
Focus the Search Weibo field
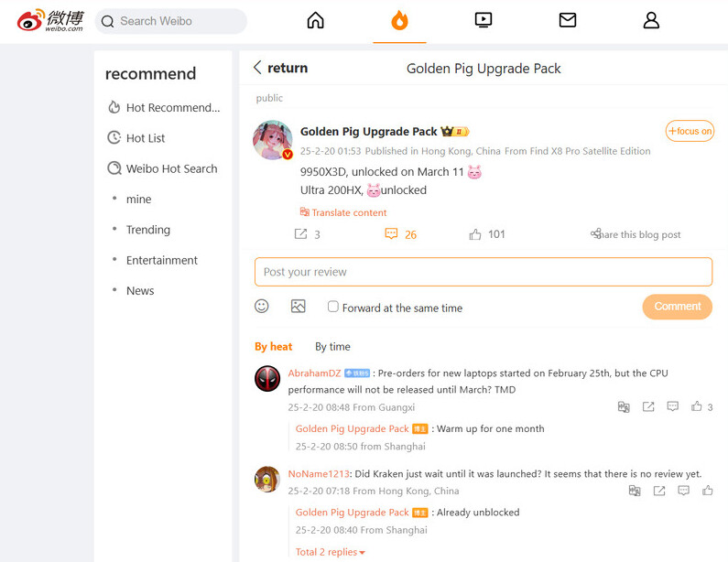171,21
